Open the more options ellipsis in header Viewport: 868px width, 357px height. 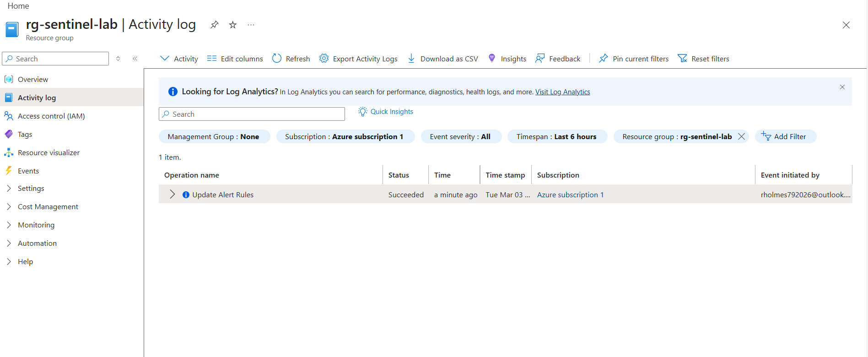click(x=251, y=25)
